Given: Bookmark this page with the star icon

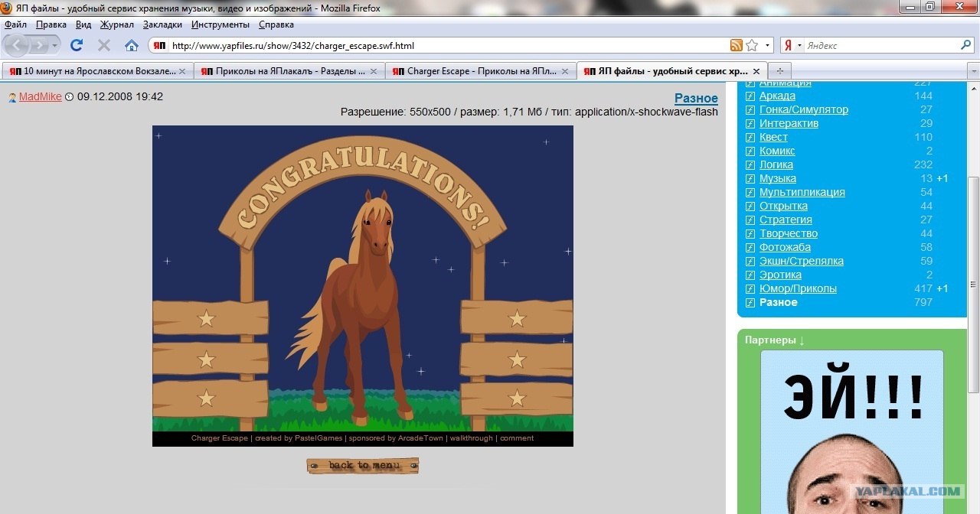Looking at the screenshot, I should point(752,45).
